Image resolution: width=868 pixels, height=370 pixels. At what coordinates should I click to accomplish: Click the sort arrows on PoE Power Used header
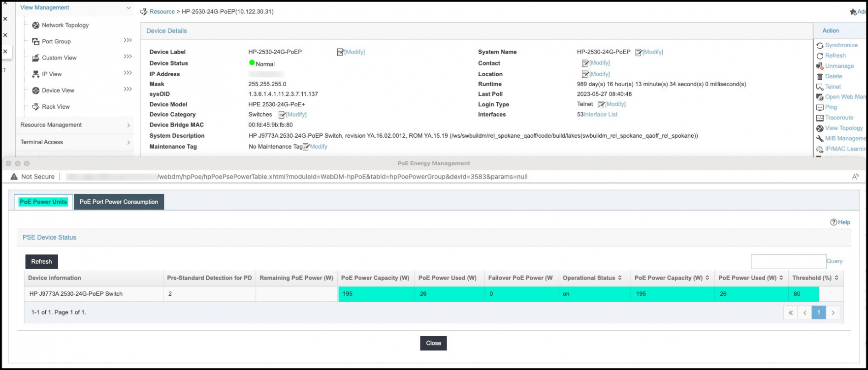point(781,278)
